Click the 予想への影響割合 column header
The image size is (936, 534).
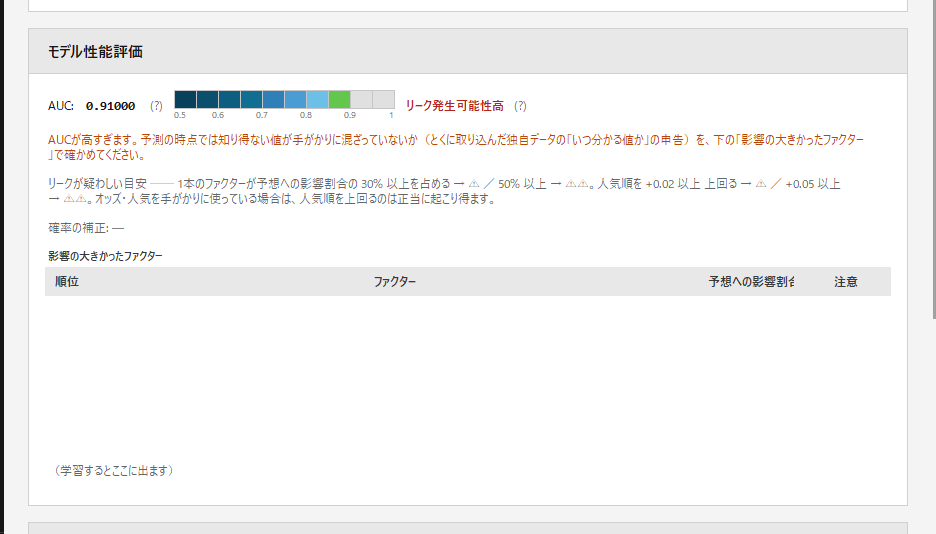pos(751,282)
